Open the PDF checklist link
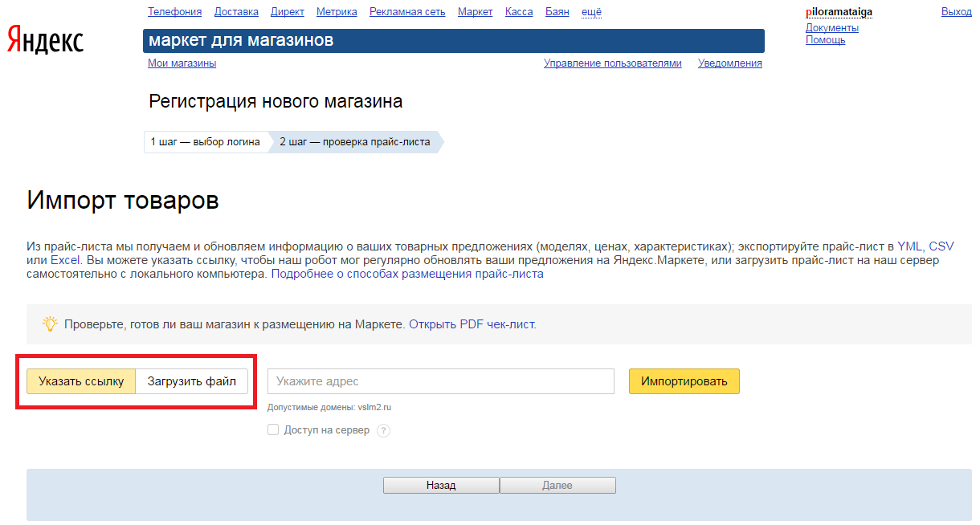The width and height of the screenshot is (980, 525). click(472, 325)
